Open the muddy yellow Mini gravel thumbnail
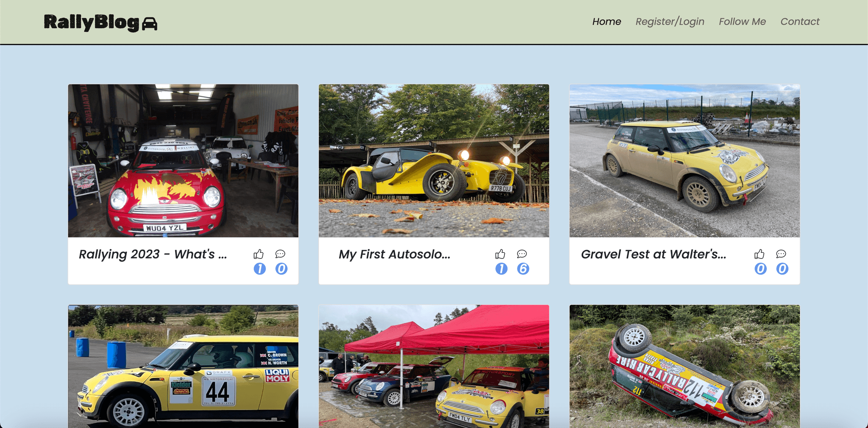This screenshot has height=428, width=868. [684, 161]
